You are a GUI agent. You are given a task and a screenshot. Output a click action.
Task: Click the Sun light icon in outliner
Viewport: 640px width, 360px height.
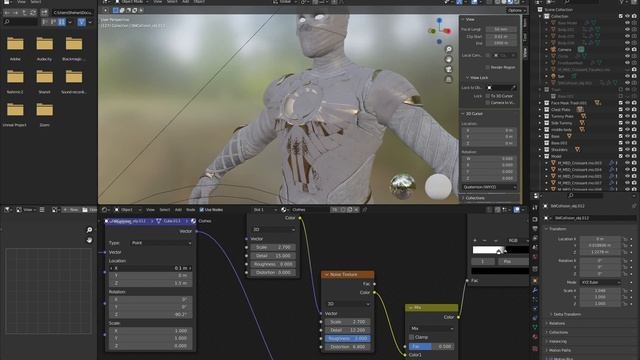coord(554,76)
